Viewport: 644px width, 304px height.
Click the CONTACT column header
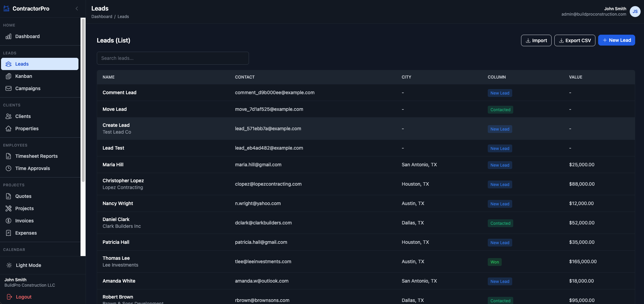[245, 77]
